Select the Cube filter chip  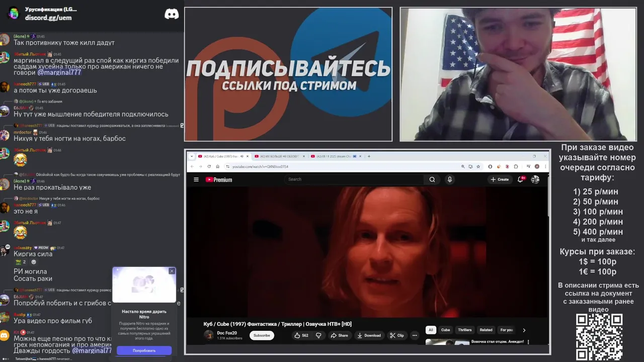pyautogui.click(x=446, y=330)
